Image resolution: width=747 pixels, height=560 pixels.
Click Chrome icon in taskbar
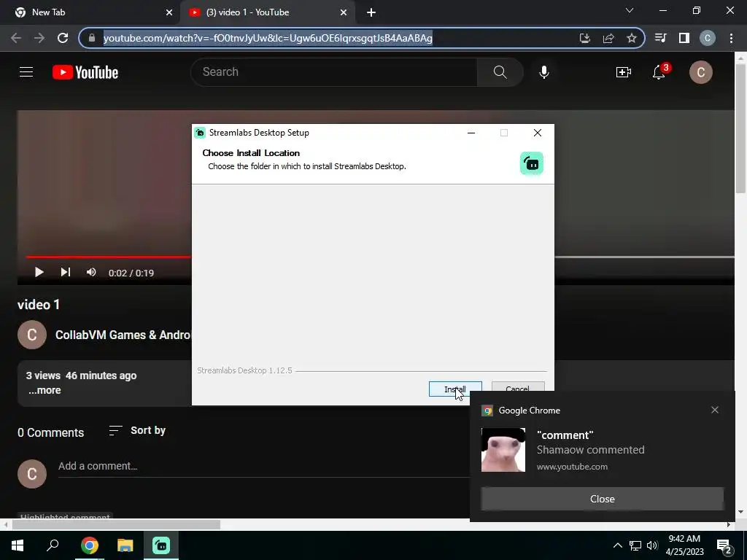(89, 545)
